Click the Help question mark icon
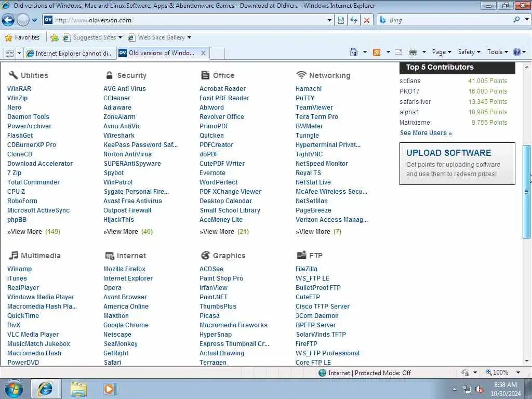This screenshot has height=399, width=532. 517,52
